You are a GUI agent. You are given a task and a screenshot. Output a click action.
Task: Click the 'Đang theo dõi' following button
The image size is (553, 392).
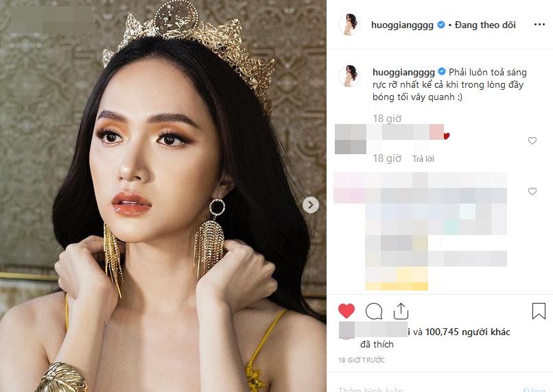point(485,25)
